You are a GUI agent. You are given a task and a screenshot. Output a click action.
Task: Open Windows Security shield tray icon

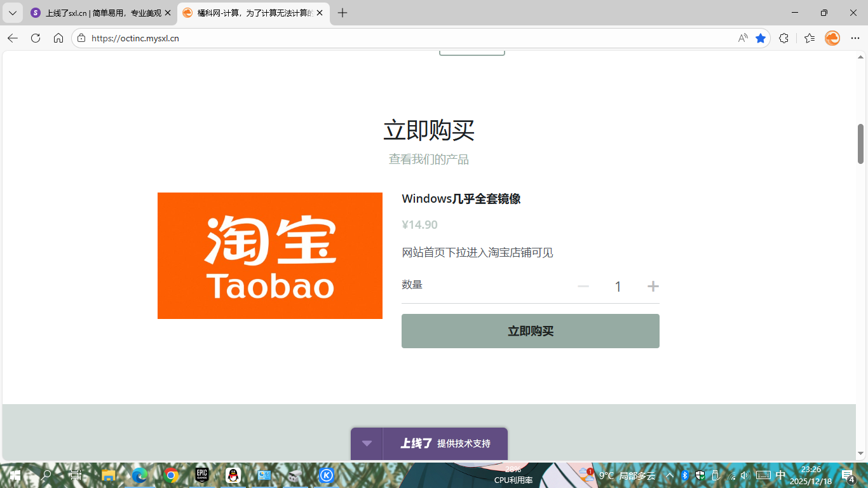[x=700, y=475]
